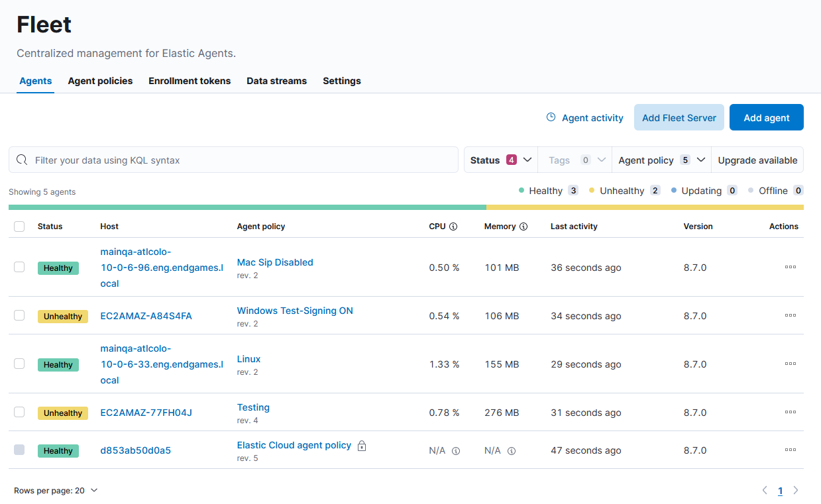Select the checkbox for EC2AMAZ-77FH04J row
The width and height of the screenshot is (821, 504).
[19, 412]
